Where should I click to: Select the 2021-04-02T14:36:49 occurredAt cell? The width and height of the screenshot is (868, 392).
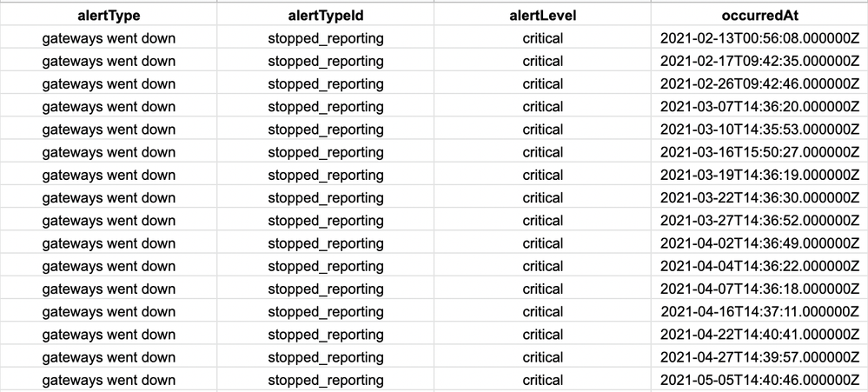[x=759, y=243]
